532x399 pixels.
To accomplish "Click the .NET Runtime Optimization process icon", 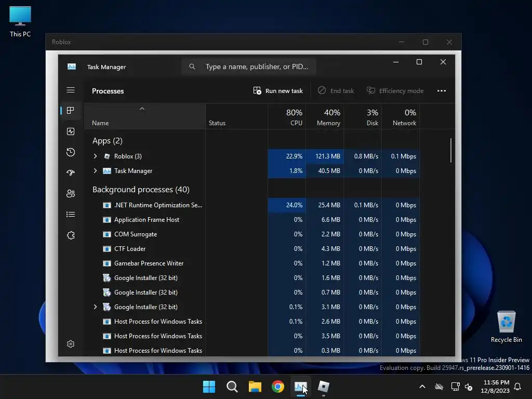I will click(x=107, y=205).
